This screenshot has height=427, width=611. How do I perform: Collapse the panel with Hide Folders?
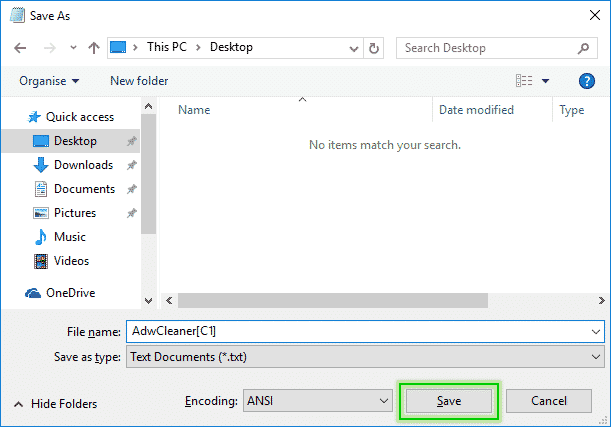55,404
